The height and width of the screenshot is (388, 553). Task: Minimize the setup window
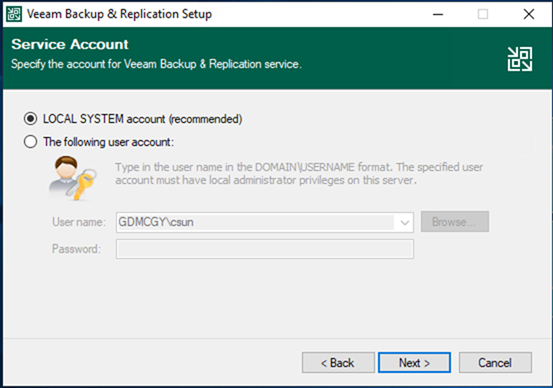(x=438, y=14)
